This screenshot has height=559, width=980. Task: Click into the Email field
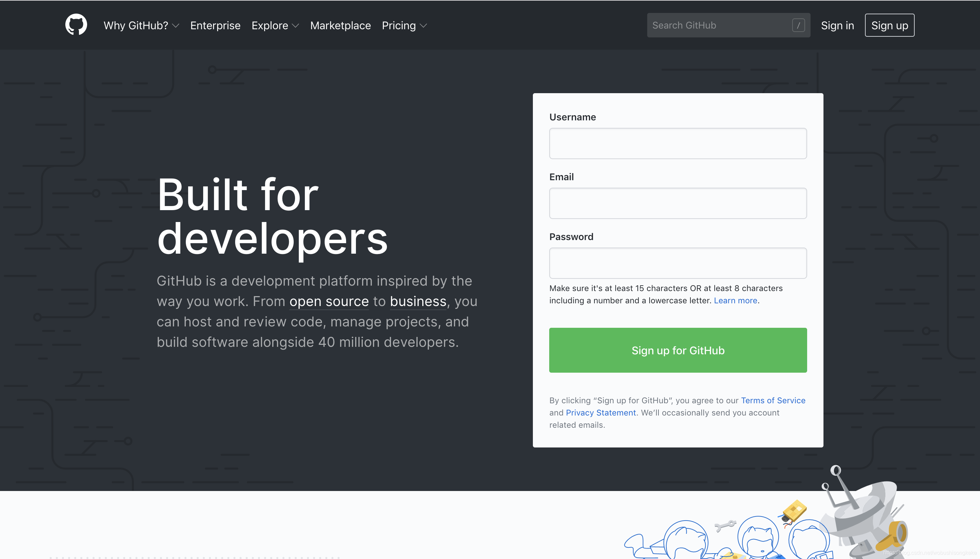pyautogui.click(x=677, y=203)
